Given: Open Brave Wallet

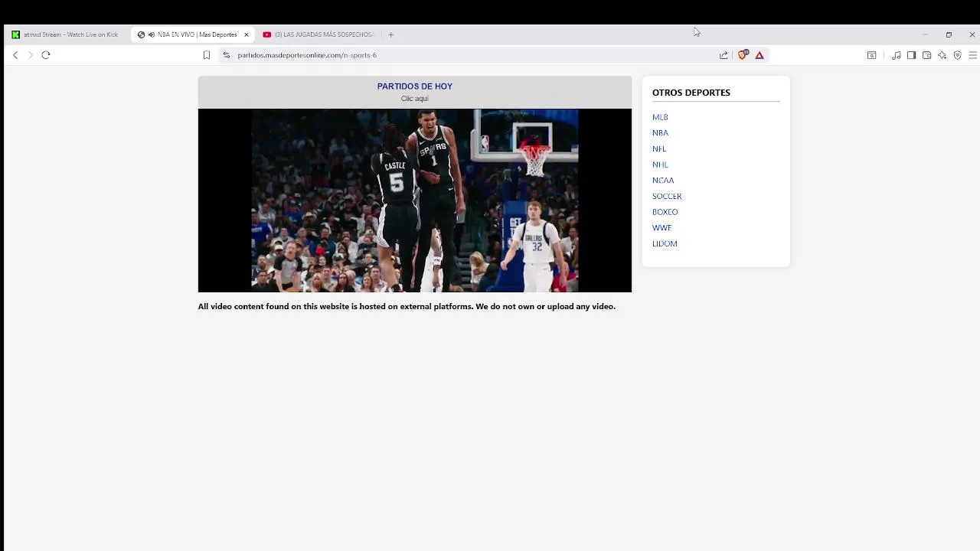Looking at the screenshot, I should click(926, 55).
